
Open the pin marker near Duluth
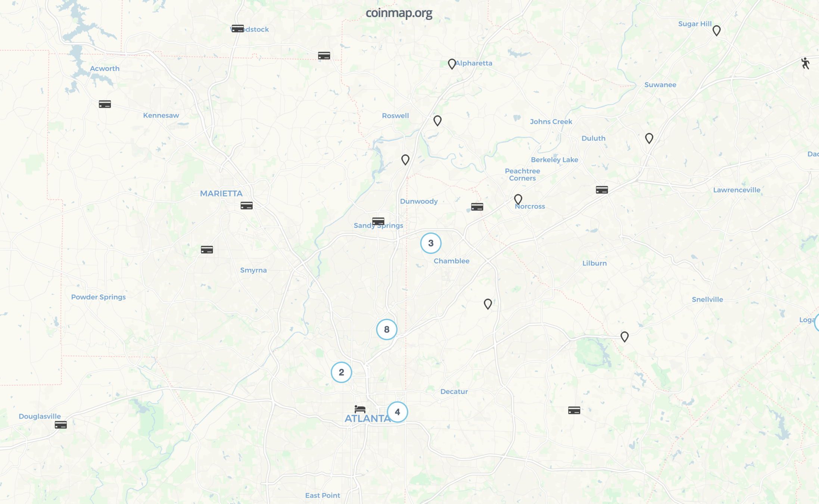[x=649, y=139]
